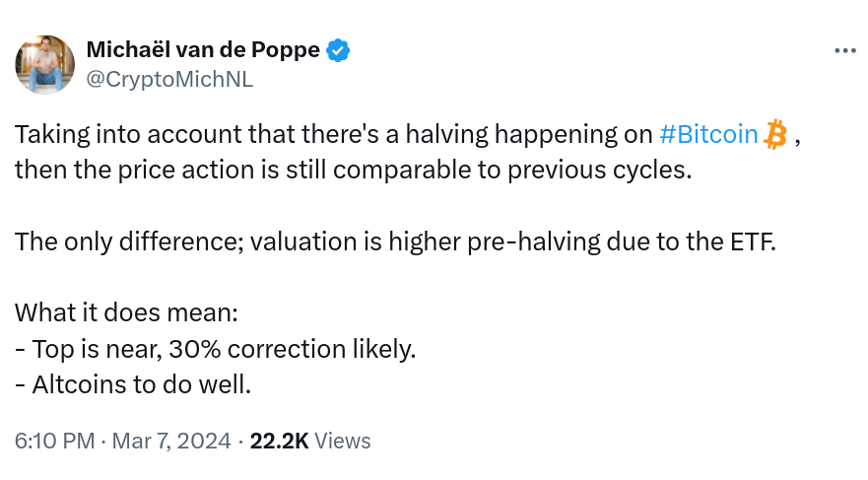This screenshot has width=868, height=480.
Task: Click the 6:10 PM timestamp
Action: point(55,442)
